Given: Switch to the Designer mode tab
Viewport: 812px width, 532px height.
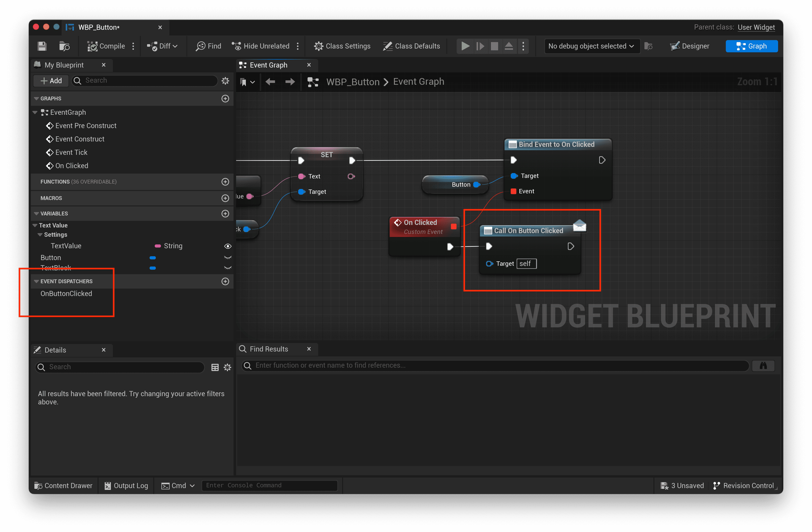Looking at the screenshot, I should (x=690, y=46).
